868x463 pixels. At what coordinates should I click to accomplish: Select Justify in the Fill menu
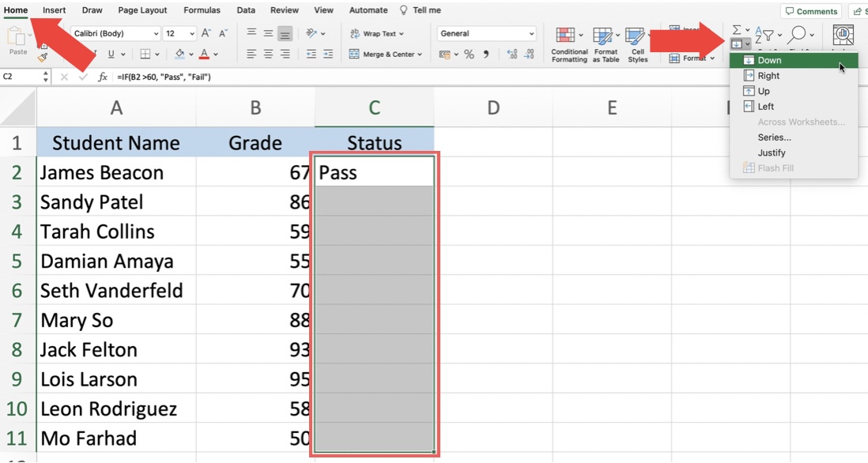pos(793,152)
